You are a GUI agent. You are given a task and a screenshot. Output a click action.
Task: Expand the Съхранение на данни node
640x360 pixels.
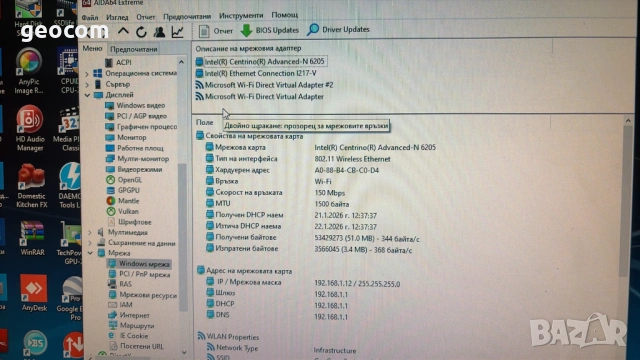90,243
